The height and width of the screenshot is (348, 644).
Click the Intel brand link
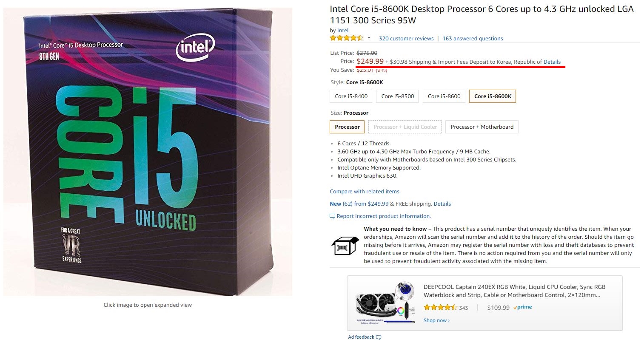pos(343,31)
